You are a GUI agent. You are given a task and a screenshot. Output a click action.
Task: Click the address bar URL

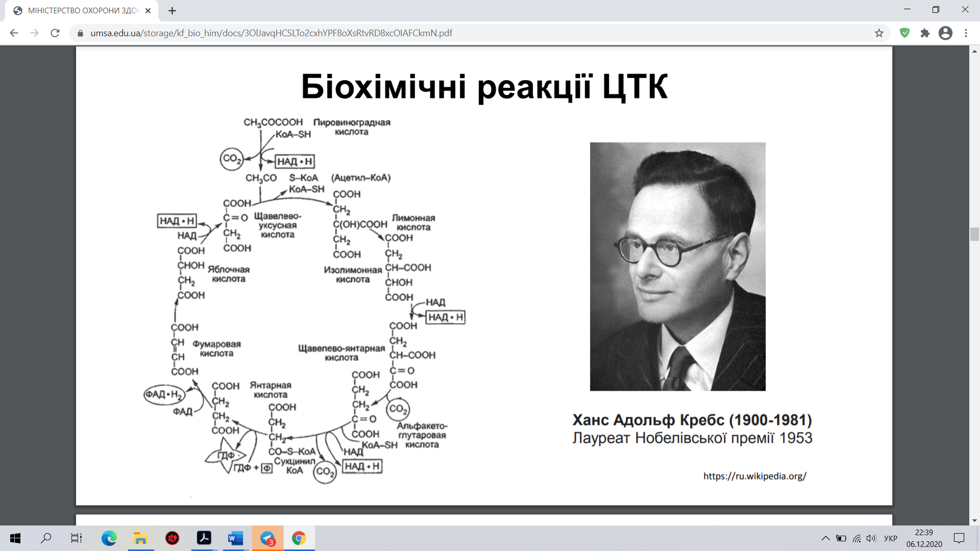[x=271, y=33]
